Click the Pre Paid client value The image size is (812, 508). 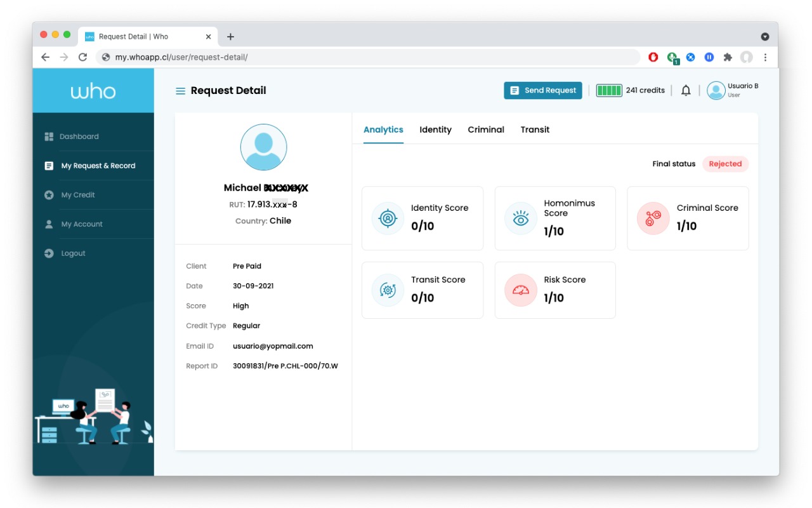(x=247, y=266)
